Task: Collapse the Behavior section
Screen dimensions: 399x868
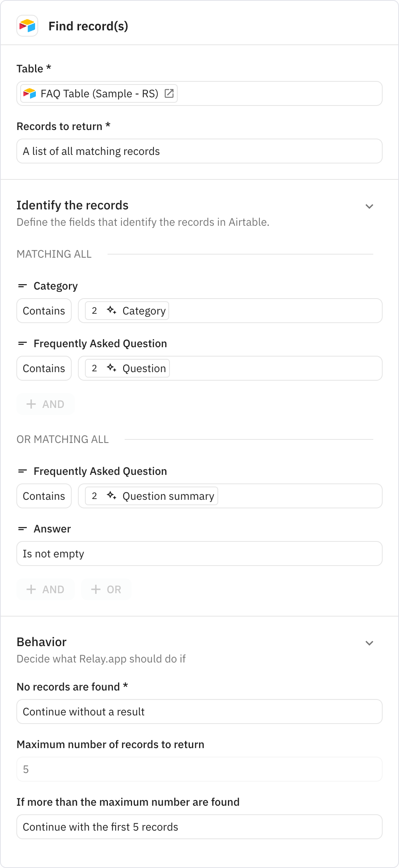Action: tap(369, 643)
